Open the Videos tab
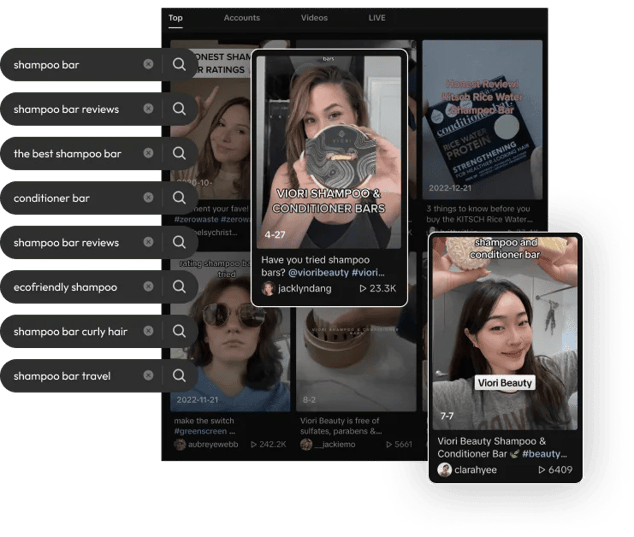634x537 pixels. [x=314, y=18]
